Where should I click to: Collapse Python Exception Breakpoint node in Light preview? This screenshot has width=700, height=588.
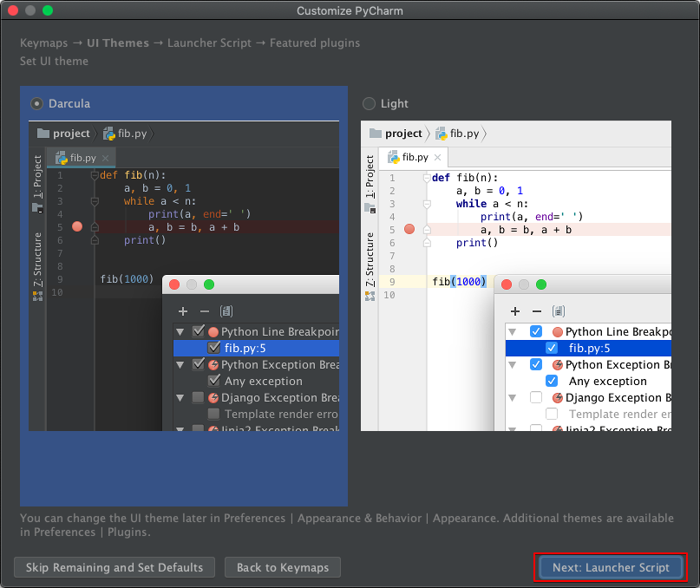[x=513, y=365]
